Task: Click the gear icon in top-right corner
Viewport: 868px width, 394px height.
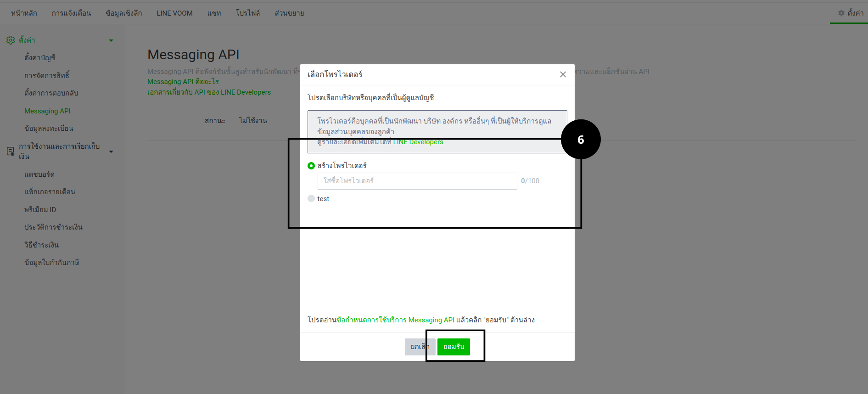Action: [x=841, y=13]
